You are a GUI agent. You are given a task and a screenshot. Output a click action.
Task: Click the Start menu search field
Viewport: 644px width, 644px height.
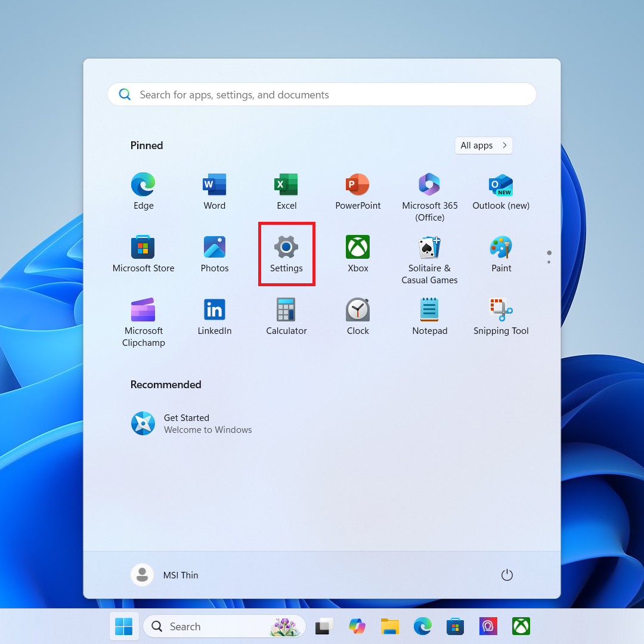click(322, 94)
